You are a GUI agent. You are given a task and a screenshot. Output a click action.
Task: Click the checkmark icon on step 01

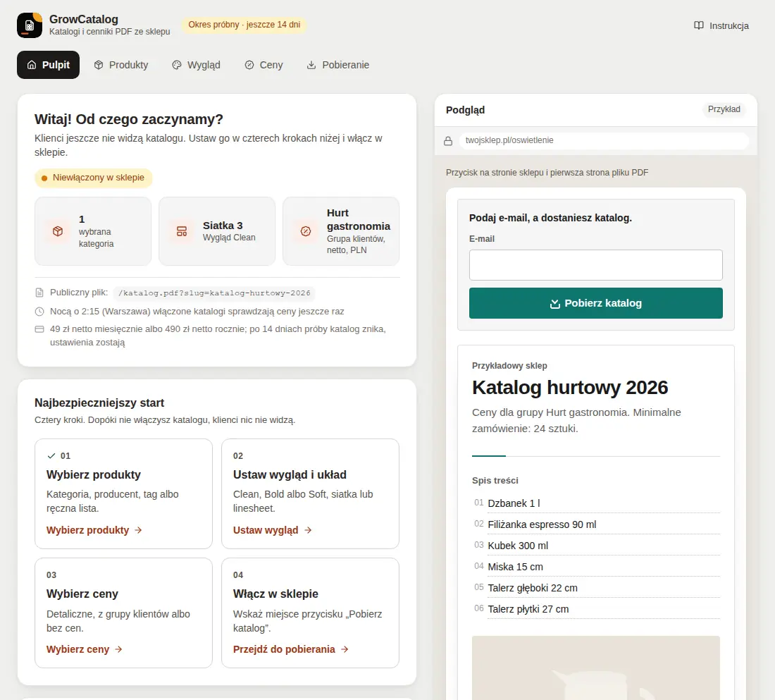[51, 455]
